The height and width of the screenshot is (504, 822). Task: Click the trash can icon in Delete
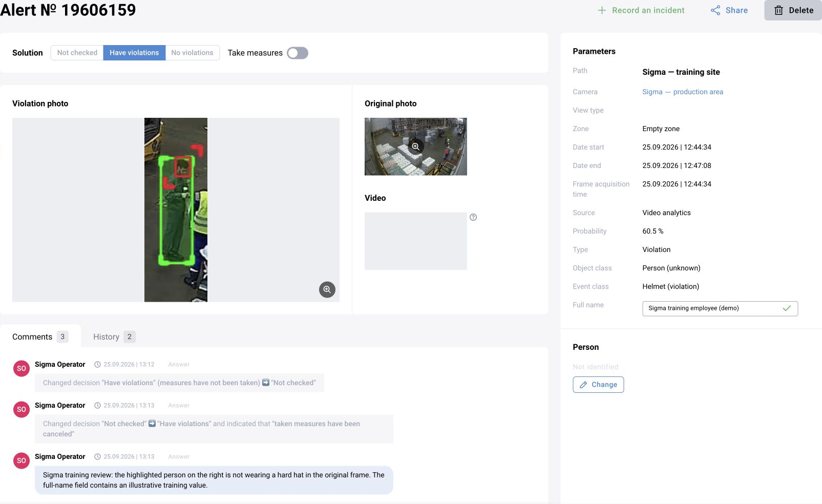tap(778, 10)
